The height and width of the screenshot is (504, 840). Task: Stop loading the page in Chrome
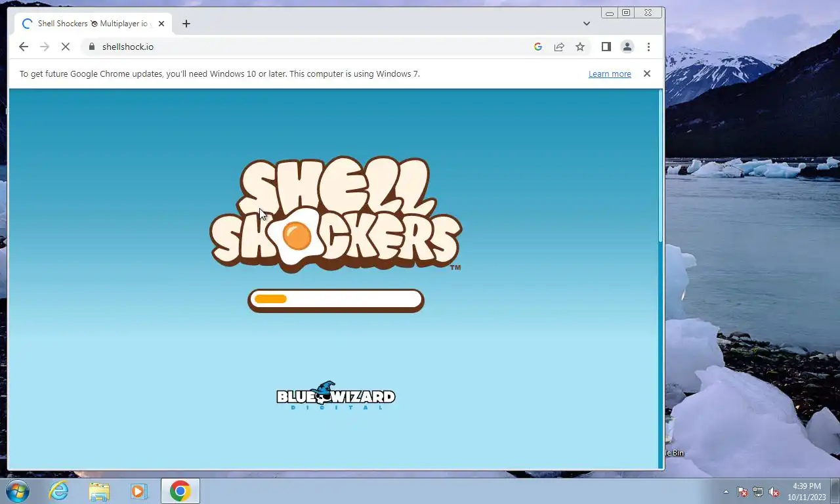click(65, 47)
